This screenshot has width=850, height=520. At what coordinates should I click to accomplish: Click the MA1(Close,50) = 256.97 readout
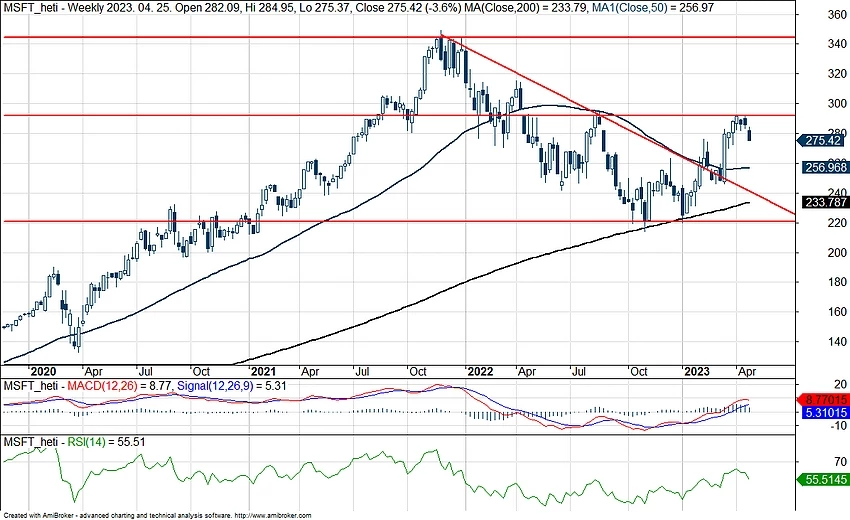tap(651, 8)
